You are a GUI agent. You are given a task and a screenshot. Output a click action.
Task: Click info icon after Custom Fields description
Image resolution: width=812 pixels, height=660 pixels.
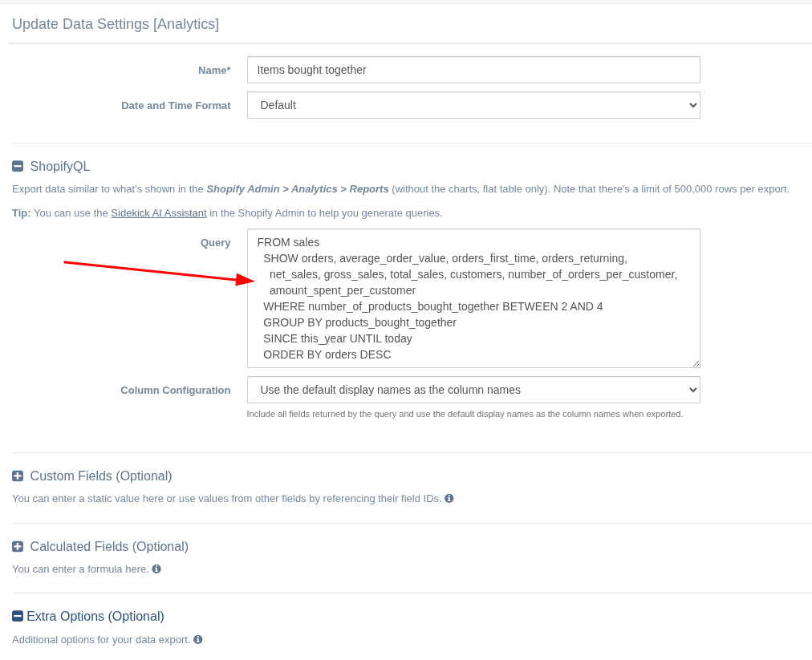pos(449,499)
